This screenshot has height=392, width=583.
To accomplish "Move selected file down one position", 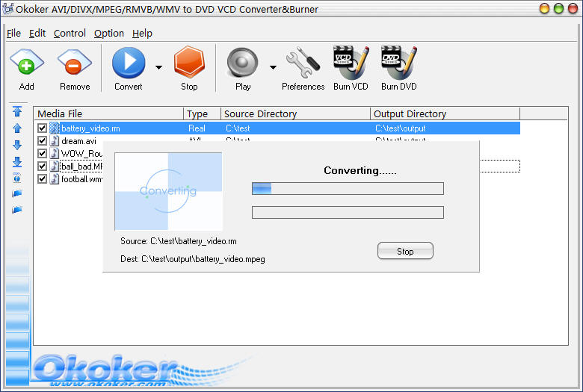I will 17,145.
